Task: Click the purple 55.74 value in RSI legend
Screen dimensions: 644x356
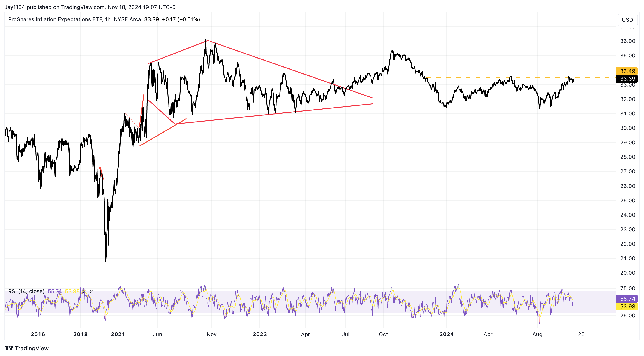Action: point(55,291)
